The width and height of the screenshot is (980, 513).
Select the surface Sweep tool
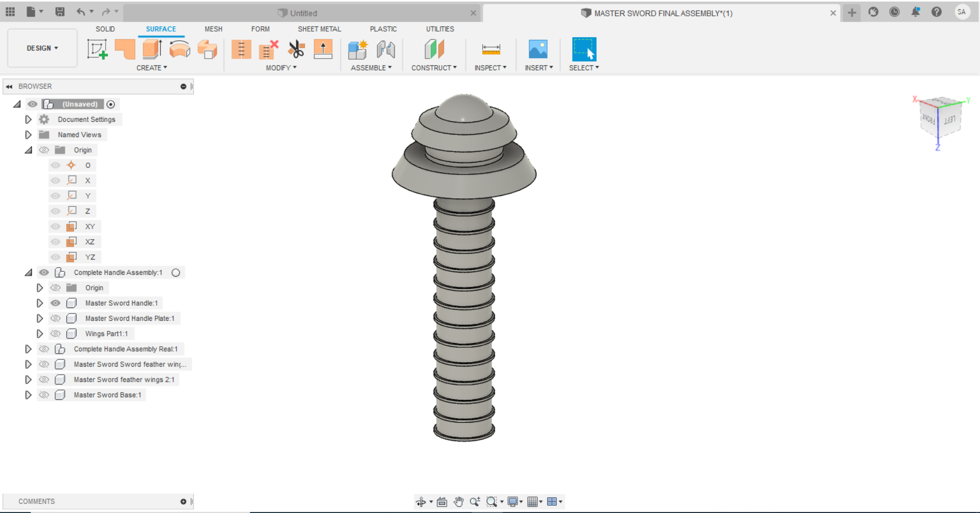207,49
